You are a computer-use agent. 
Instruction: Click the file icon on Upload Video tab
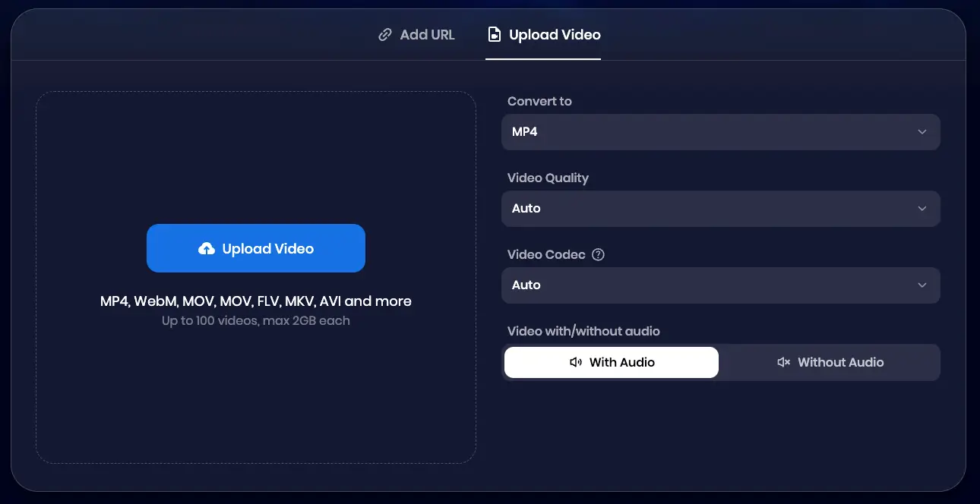[495, 35]
